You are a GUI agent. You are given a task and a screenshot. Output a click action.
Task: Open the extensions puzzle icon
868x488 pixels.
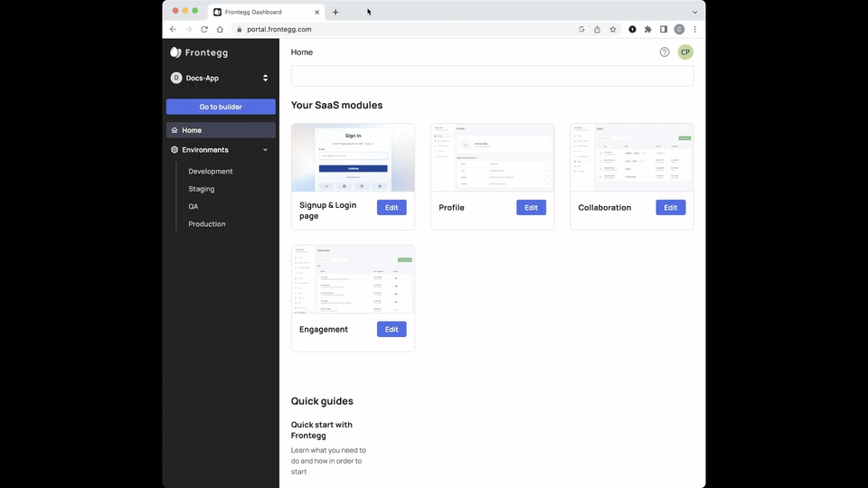(x=647, y=29)
